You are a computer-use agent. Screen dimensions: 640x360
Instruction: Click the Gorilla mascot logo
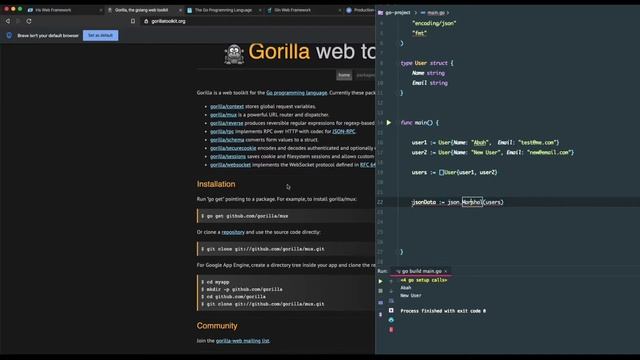[234, 54]
